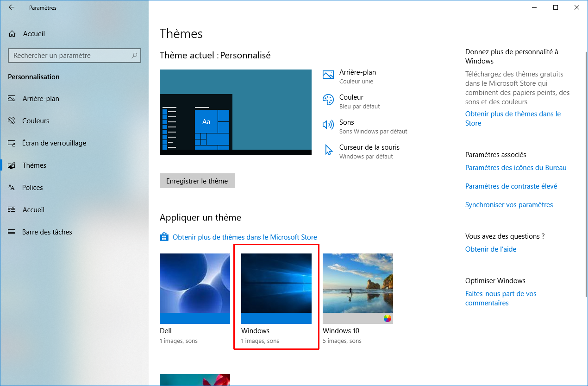
Task: Select the Couleurs palette icon in the sidebar
Action: (x=12, y=121)
